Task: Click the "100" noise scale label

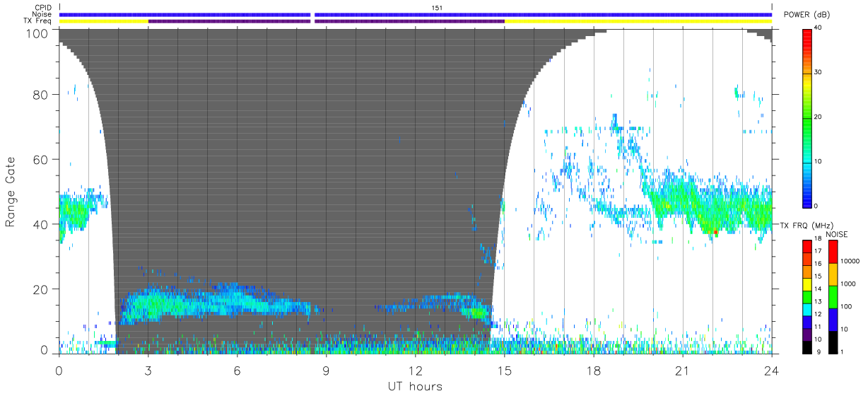Action: [846, 306]
